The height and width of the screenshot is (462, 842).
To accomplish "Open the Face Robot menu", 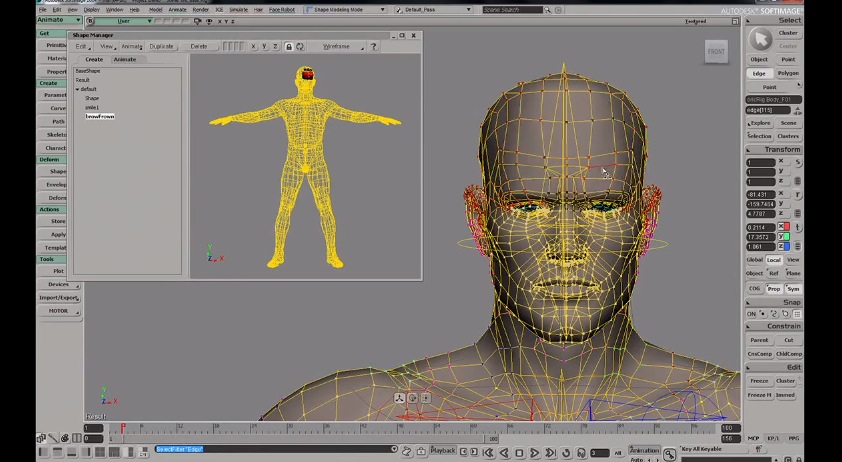I will pyautogui.click(x=281, y=10).
